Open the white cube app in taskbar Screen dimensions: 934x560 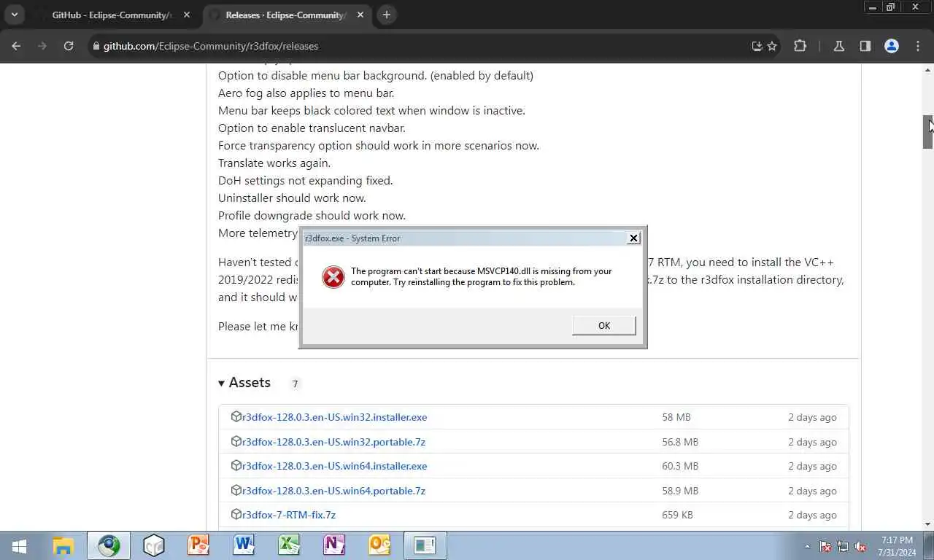point(154,545)
